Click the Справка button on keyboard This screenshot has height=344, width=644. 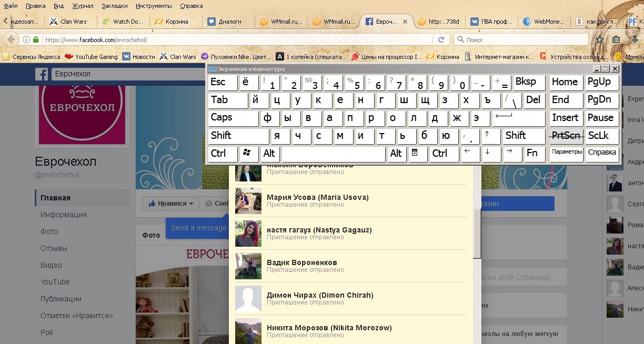click(x=602, y=154)
